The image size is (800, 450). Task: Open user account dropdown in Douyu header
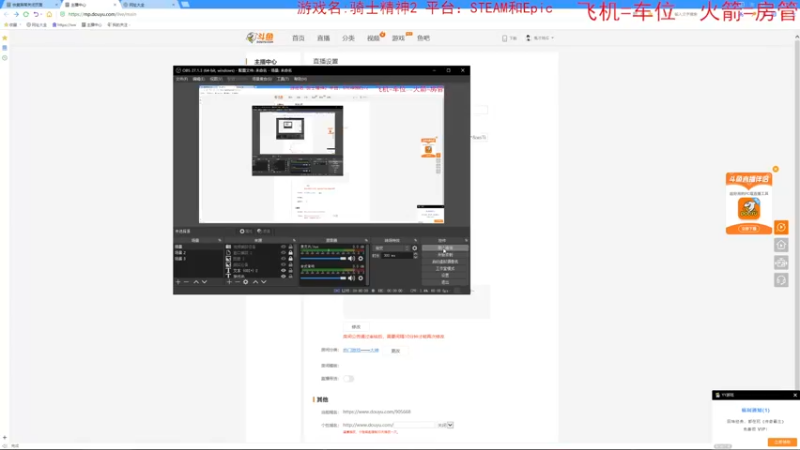point(540,38)
